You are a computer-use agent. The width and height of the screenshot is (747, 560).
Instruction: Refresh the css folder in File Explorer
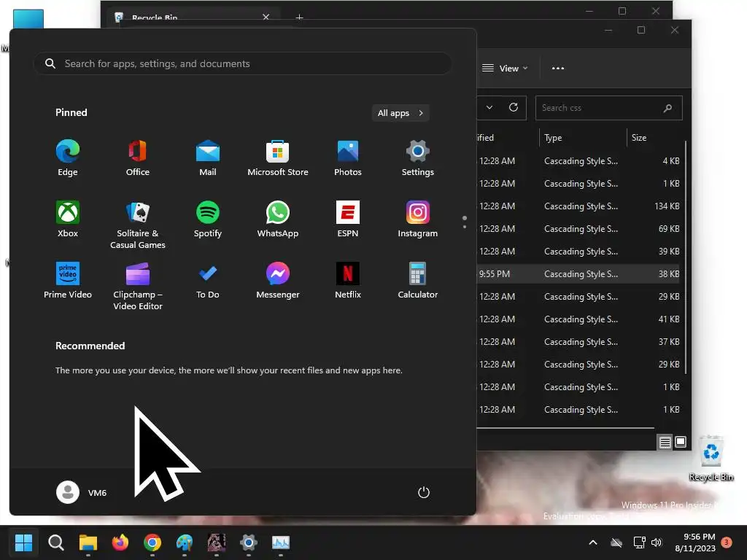pos(513,108)
